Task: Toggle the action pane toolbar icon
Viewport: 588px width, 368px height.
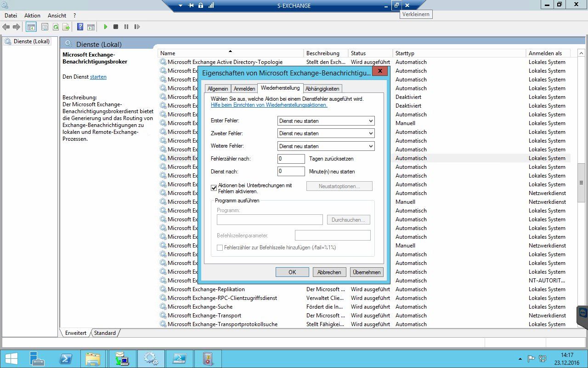Action: tap(91, 27)
